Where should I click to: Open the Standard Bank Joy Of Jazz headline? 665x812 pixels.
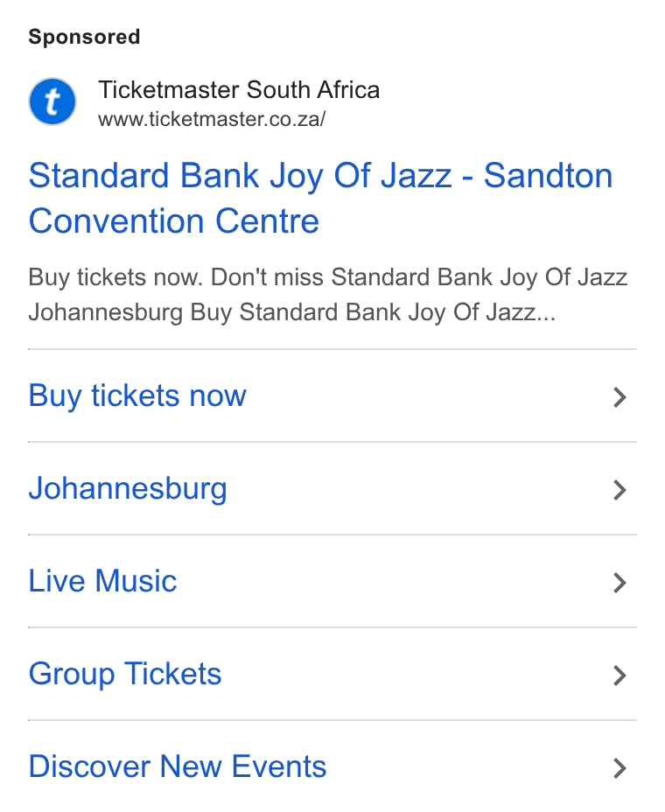320,199
